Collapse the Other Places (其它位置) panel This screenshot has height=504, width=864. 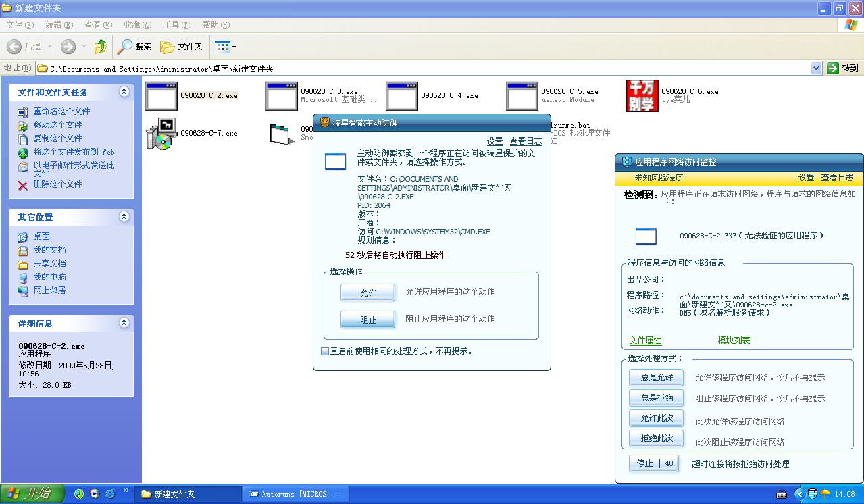point(124,217)
